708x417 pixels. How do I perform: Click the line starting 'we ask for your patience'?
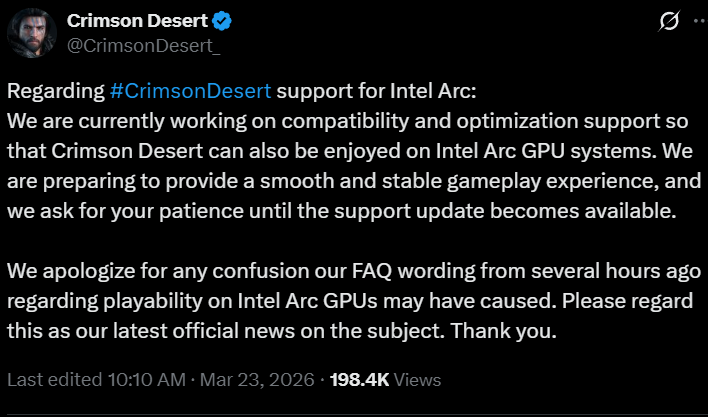click(x=342, y=212)
